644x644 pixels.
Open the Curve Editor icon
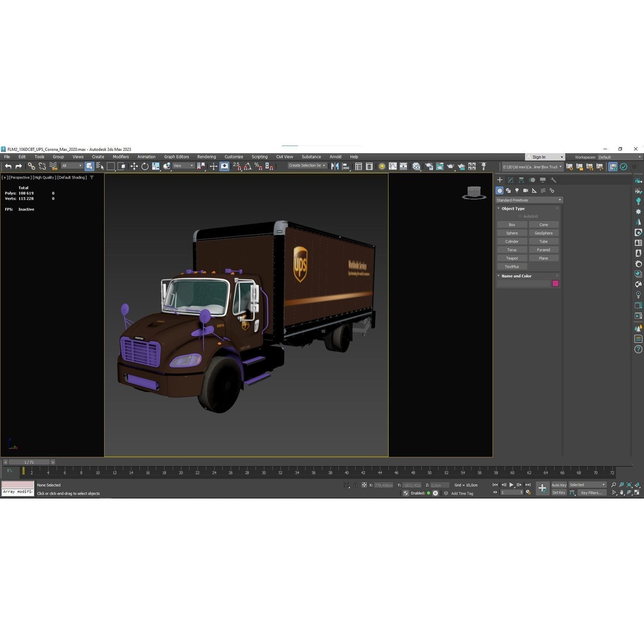tap(392, 166)
